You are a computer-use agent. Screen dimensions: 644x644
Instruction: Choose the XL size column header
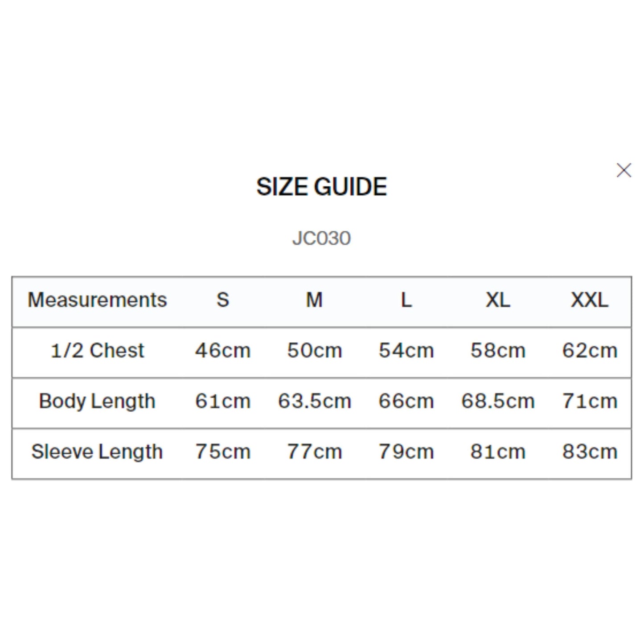498,300
